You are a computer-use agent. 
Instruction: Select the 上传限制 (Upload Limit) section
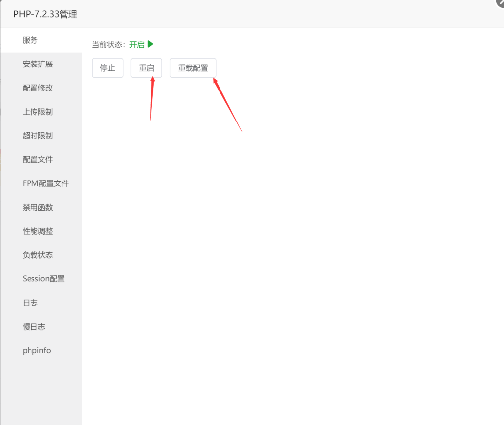tap(38, 112)
